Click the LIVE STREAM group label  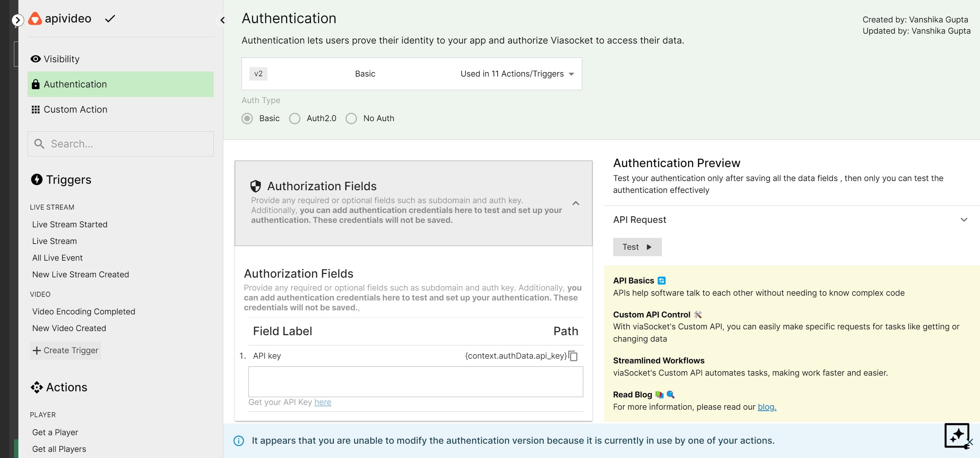(x=52, y=207)
